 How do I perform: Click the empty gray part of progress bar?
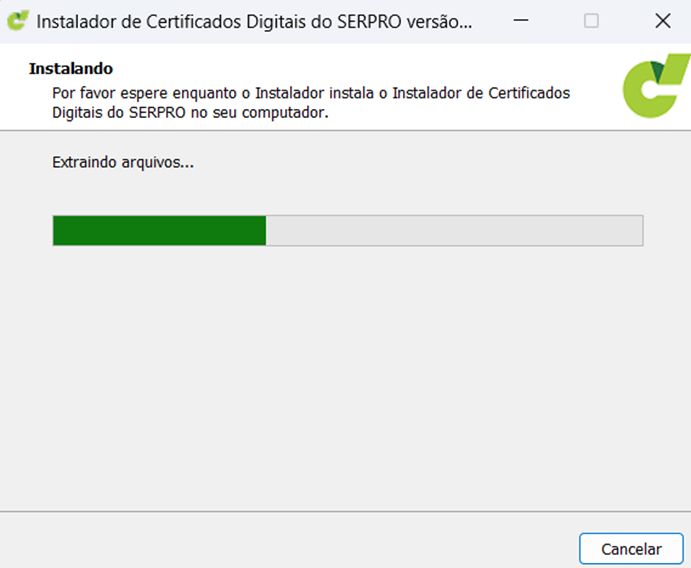450,230
